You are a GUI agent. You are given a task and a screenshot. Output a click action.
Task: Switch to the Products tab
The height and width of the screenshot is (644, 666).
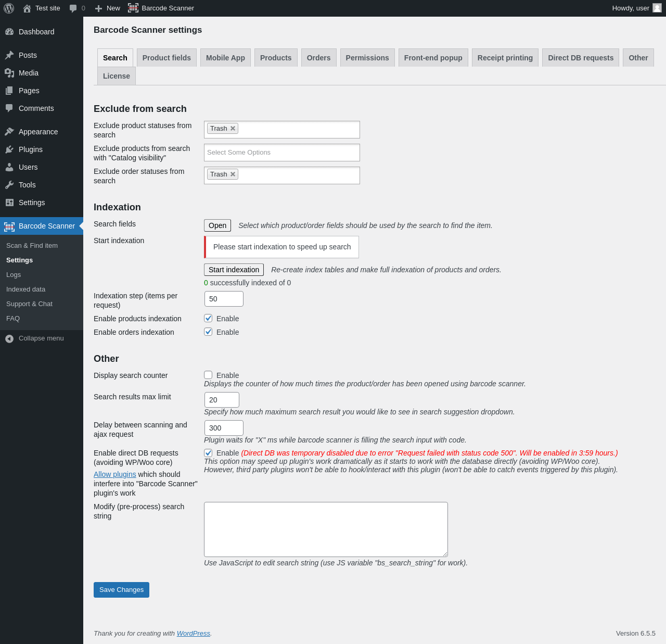tap(276, 58)
